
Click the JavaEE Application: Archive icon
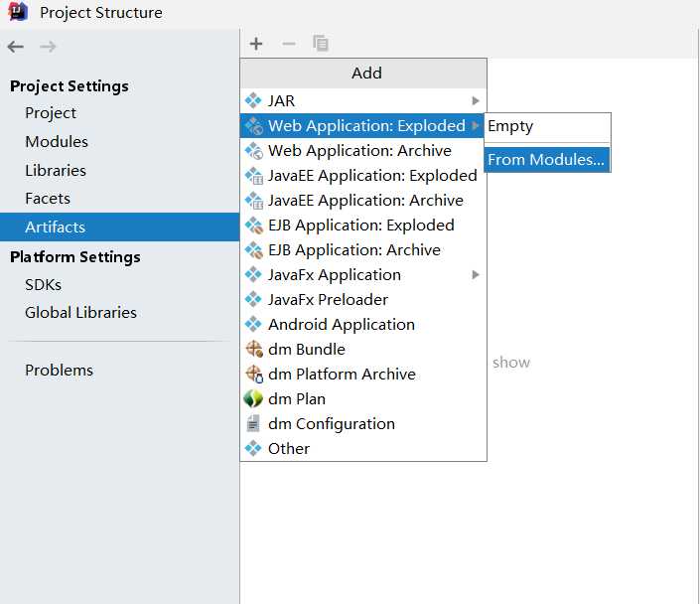[x=254, y=201]
